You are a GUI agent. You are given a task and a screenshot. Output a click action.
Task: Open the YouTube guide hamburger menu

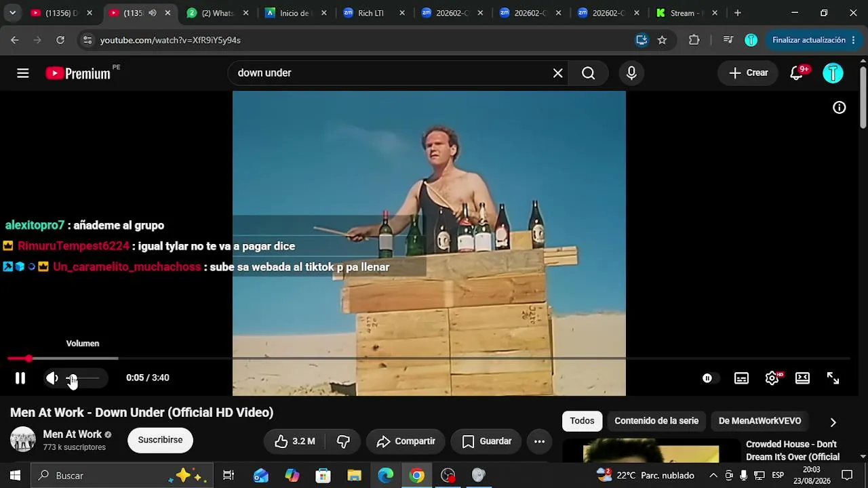coord(23,73)
